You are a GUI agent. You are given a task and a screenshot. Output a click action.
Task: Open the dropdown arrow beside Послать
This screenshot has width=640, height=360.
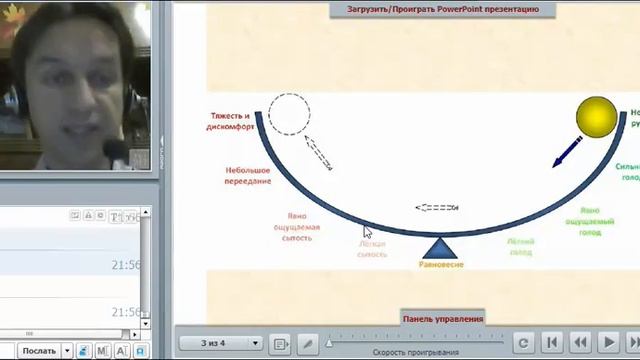[x=67, y=351]
